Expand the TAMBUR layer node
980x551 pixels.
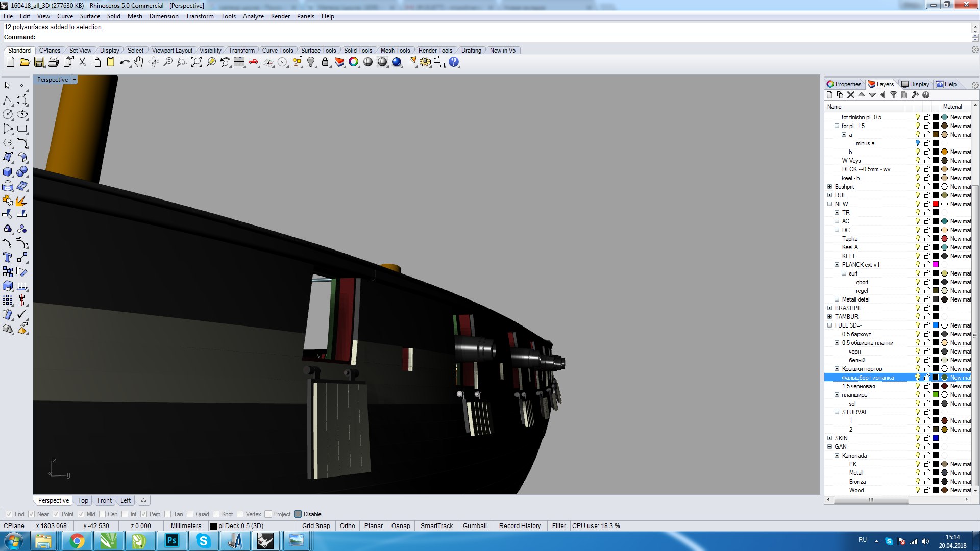coord(829,317)
